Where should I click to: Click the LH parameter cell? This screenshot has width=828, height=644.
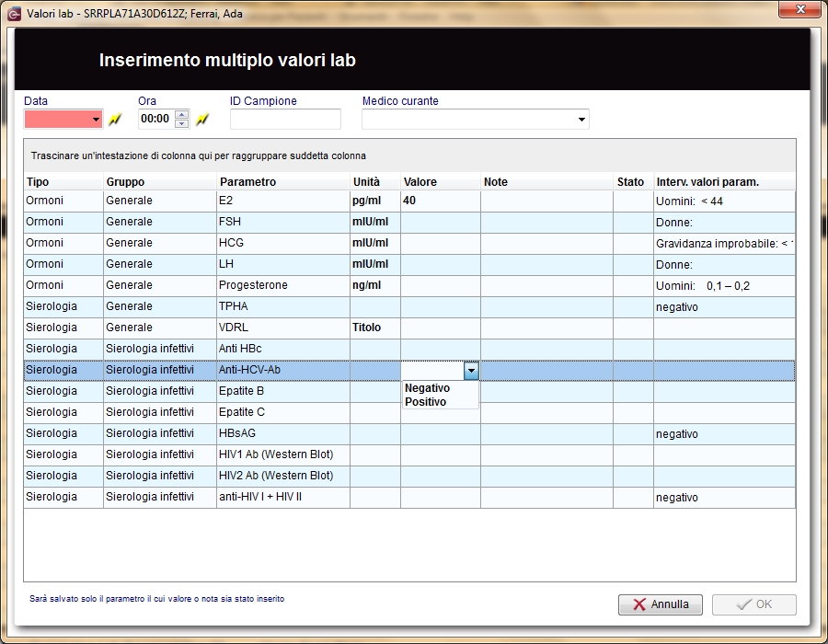coord(283,264)
